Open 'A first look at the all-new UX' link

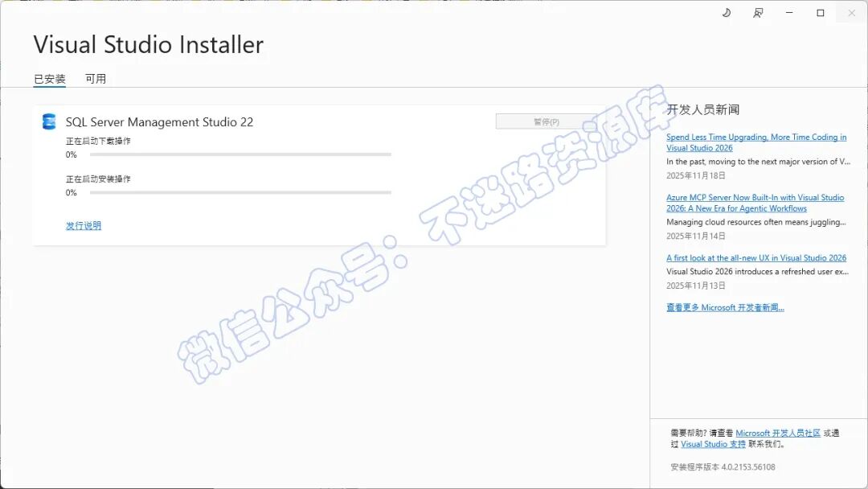tap(756, 258)
